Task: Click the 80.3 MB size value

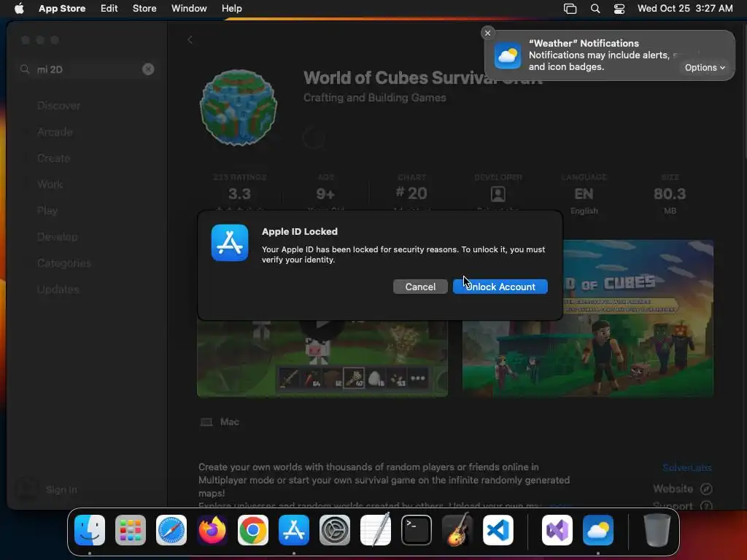Action: click(x=670, y=194)
